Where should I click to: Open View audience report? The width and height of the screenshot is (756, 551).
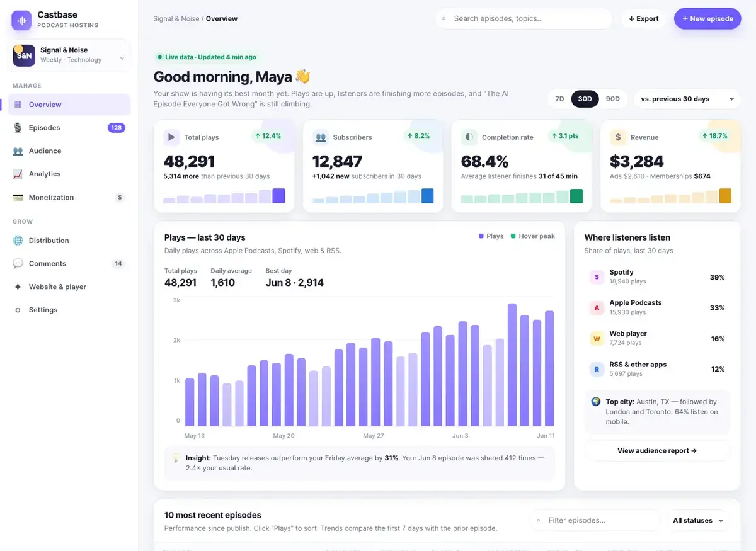(x=657, y=451)
